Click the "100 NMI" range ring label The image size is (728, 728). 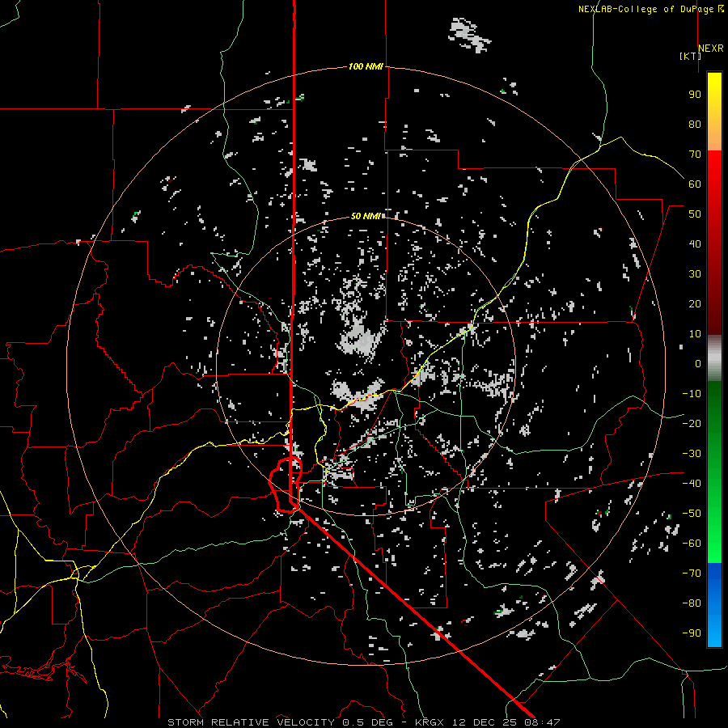click(366, 66)
